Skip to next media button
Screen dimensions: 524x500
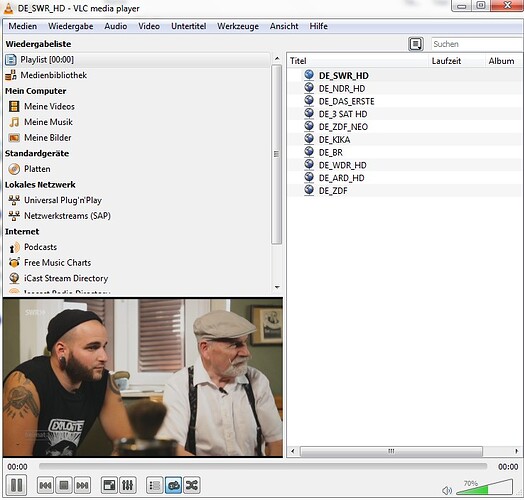(x=82, y=485)
